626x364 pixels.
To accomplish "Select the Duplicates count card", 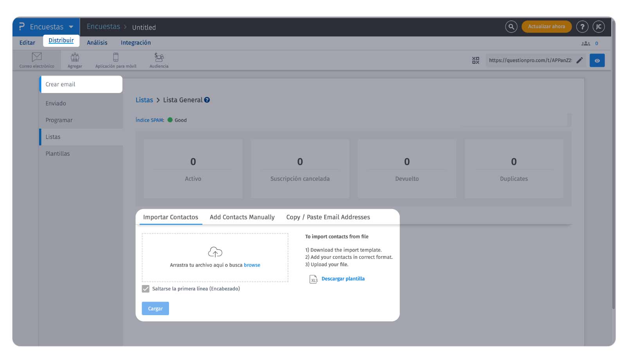I will coord(514,169).
